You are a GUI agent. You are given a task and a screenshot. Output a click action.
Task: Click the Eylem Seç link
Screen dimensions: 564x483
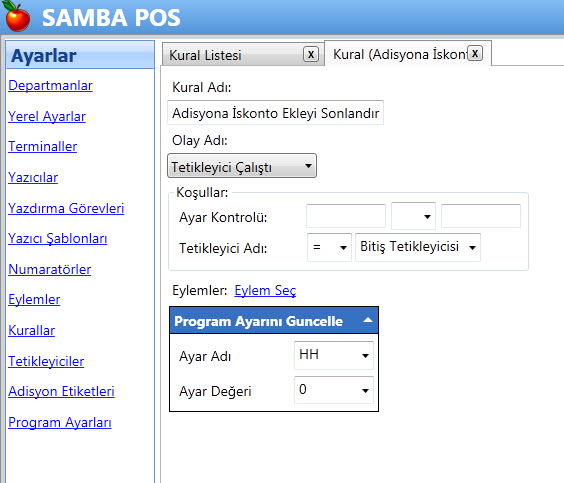point(265,291)
